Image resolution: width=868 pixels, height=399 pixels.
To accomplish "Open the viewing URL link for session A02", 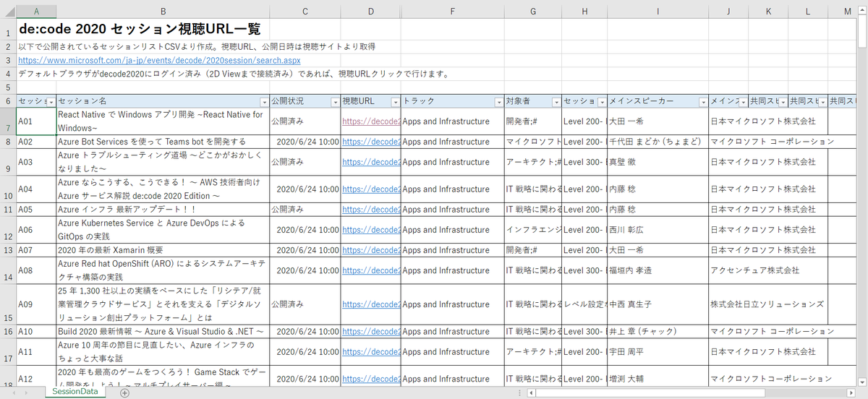I will [x=371, y=142].
